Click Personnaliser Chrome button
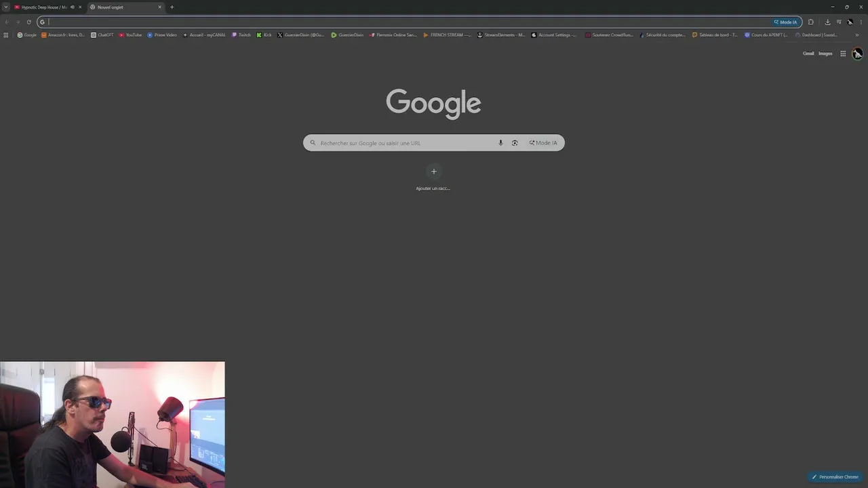Viewport: 868px width, 488px height. pos(835,477)
